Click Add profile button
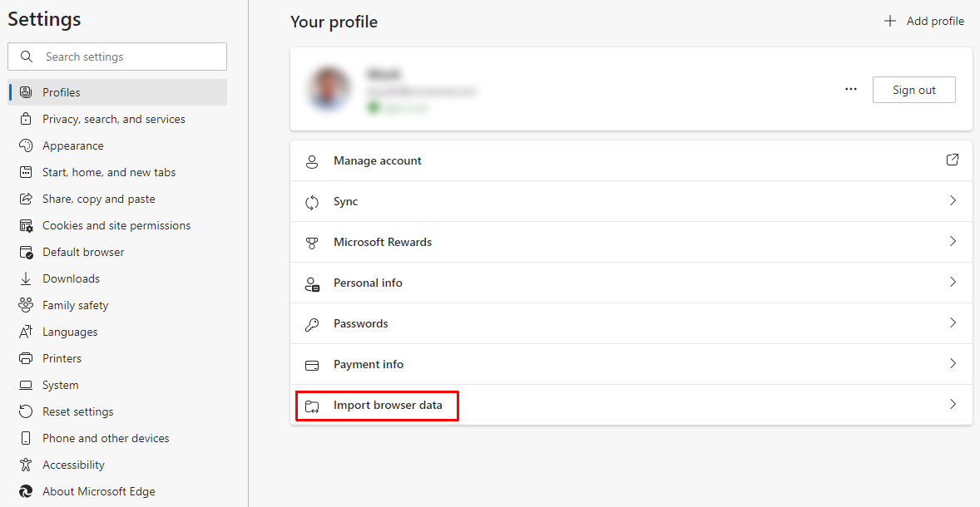980x507 pixels. 924,21
